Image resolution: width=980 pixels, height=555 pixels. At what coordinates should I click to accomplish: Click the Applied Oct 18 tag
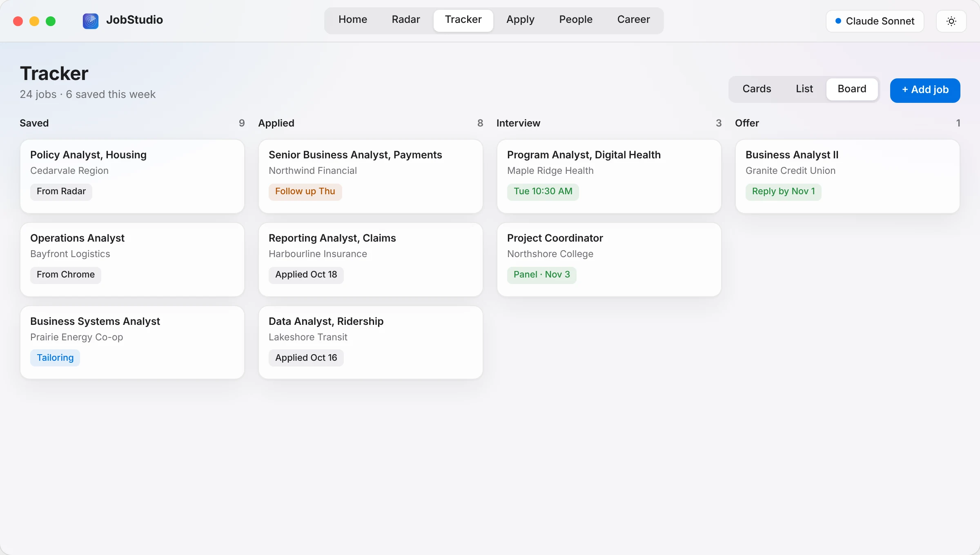306,275
